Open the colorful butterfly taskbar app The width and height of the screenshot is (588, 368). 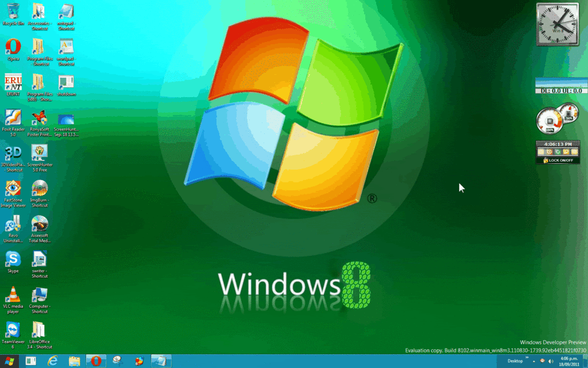click(140, 361)
